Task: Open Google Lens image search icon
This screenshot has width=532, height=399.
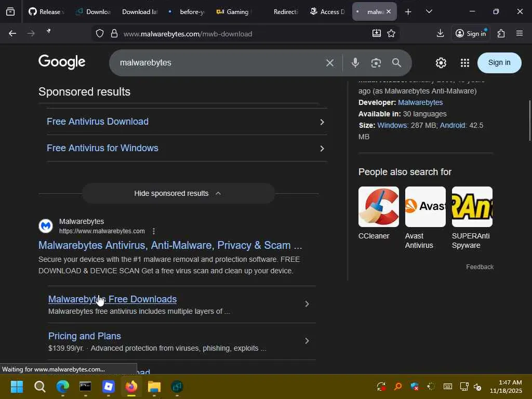Action: 376,63
